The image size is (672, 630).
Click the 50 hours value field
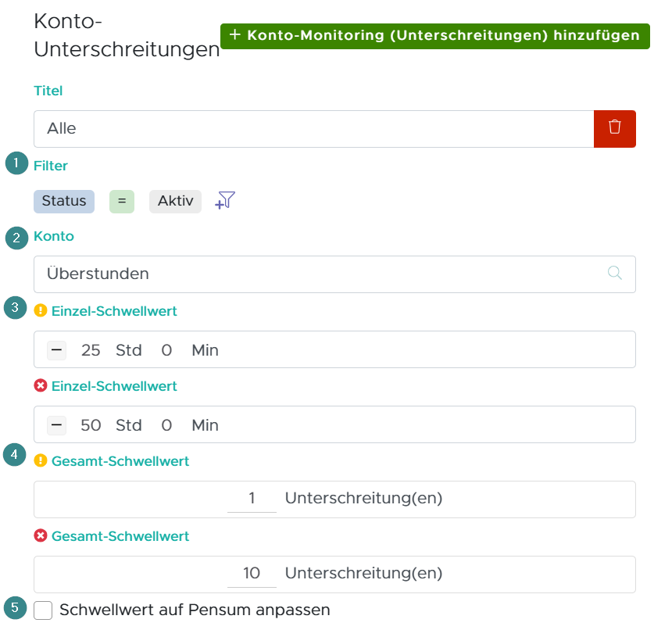click(x=91, y=425)
